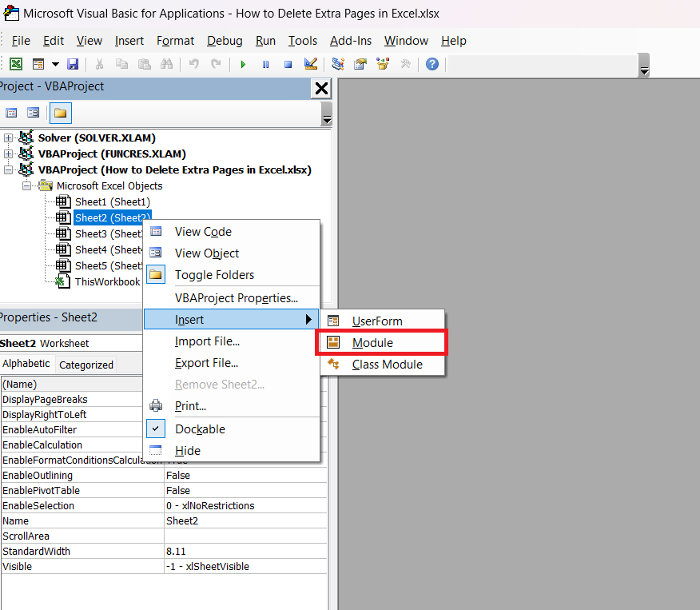Click the Paste toolbar icon
Viewport: 700px width, 610px height.
(144, 64)
